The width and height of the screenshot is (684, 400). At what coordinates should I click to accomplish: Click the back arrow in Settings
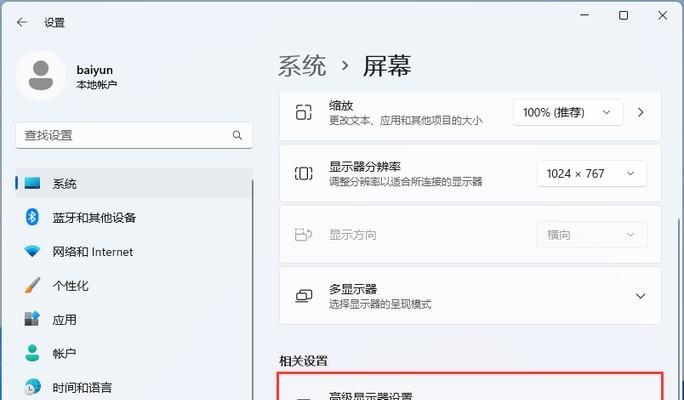(x=22, y=21)
